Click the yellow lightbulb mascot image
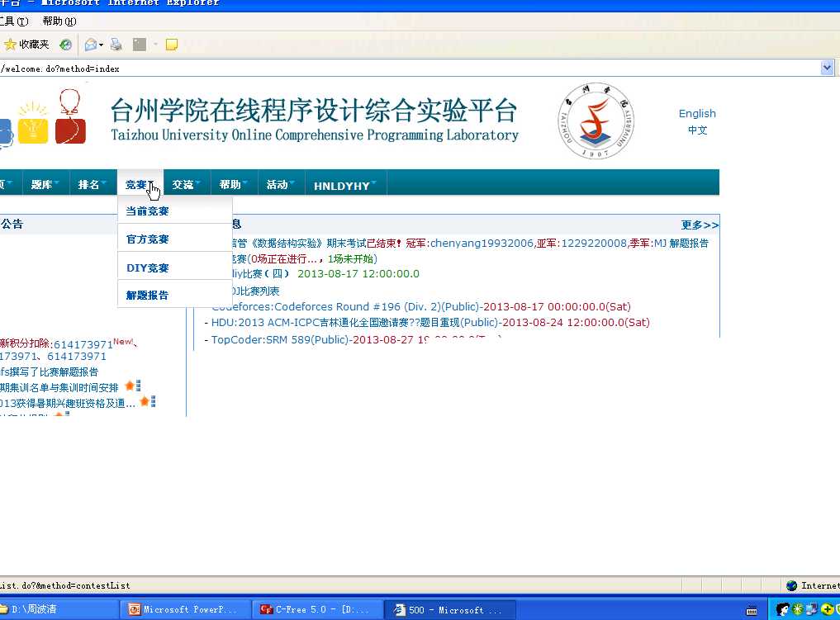Image resolution: width=840 pixels, height=620 pixels. (x=33, y=123)
